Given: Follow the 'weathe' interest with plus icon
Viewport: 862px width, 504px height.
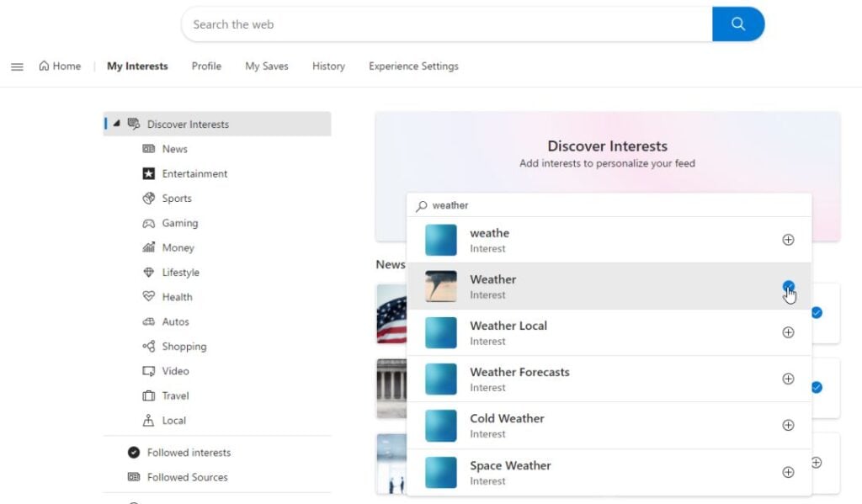Looking at the screenshot, I should (788, 240).
